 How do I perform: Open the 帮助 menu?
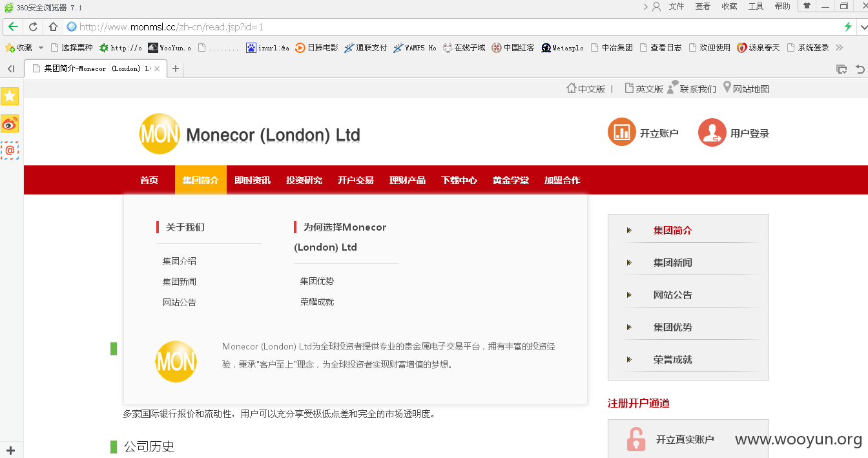(782, 6)
